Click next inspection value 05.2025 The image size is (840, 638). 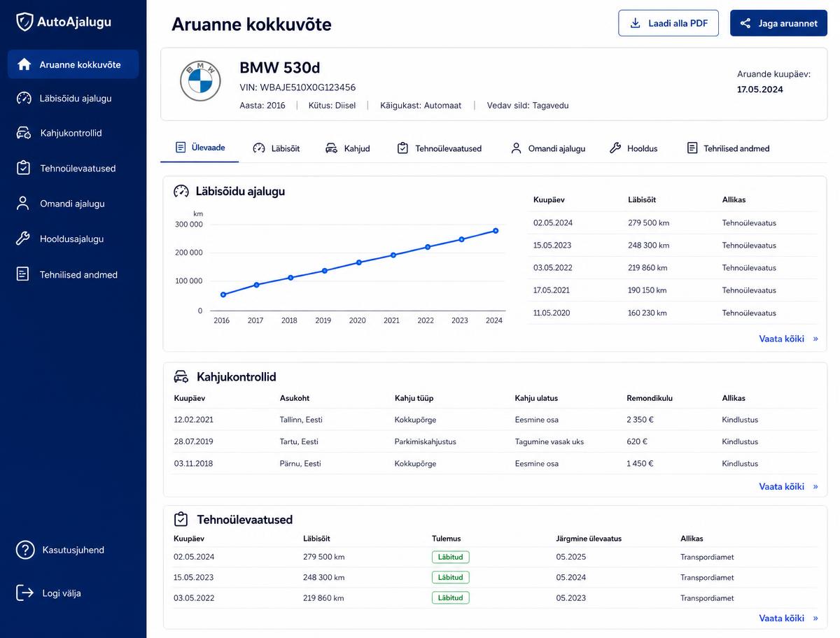(x=571, y=557)
